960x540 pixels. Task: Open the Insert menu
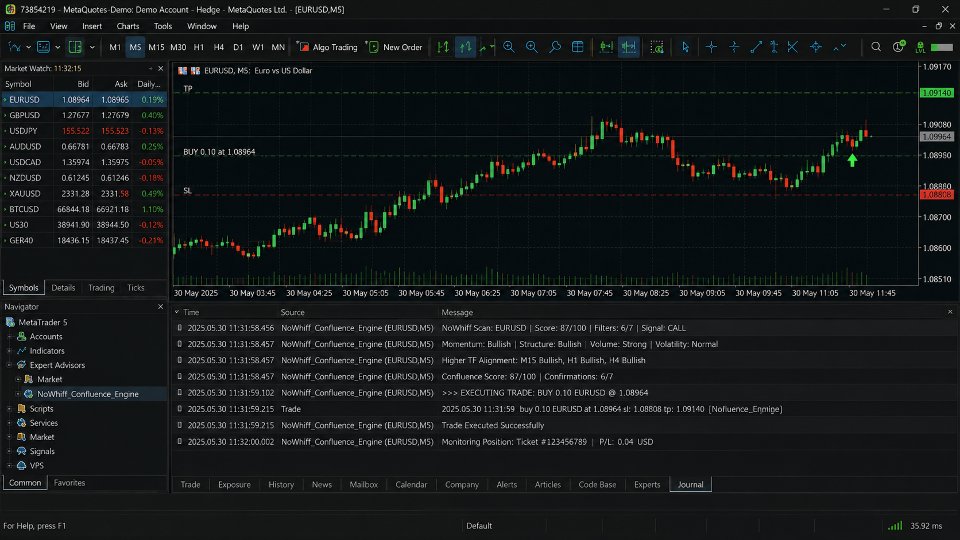point(92,26)
